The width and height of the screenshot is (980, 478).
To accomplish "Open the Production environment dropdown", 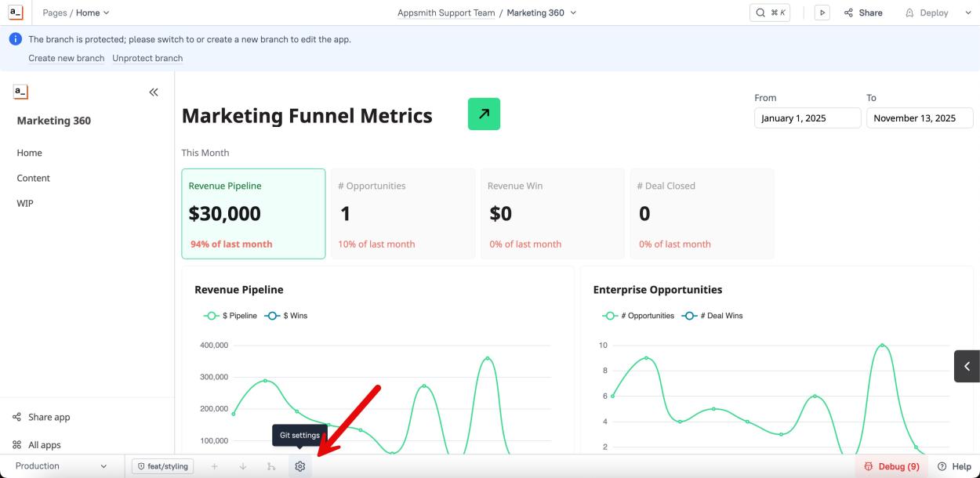I will tap(61, 466).
